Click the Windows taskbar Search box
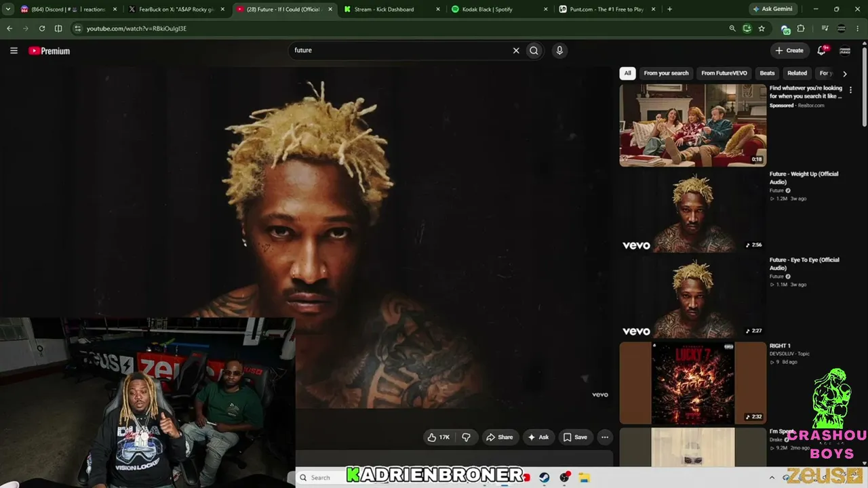Viewport: 868px width, 488px height. (x=321, y=478)
